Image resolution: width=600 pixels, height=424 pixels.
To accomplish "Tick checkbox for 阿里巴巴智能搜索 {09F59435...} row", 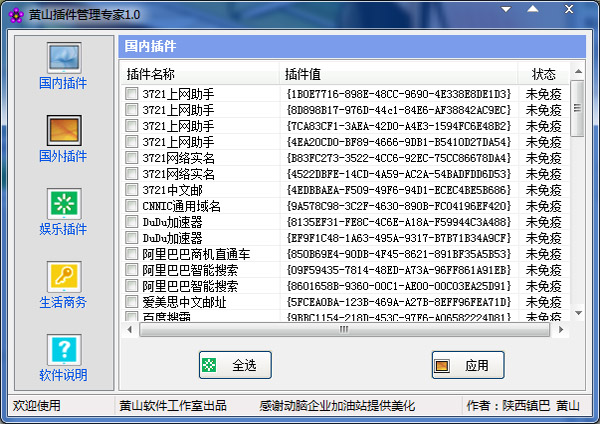I will [x=131, y=270].
